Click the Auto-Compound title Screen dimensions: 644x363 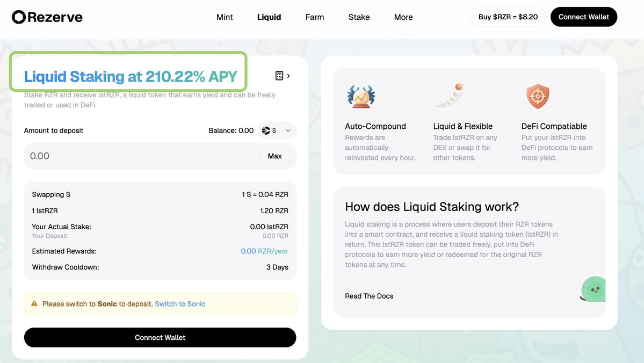375,126
